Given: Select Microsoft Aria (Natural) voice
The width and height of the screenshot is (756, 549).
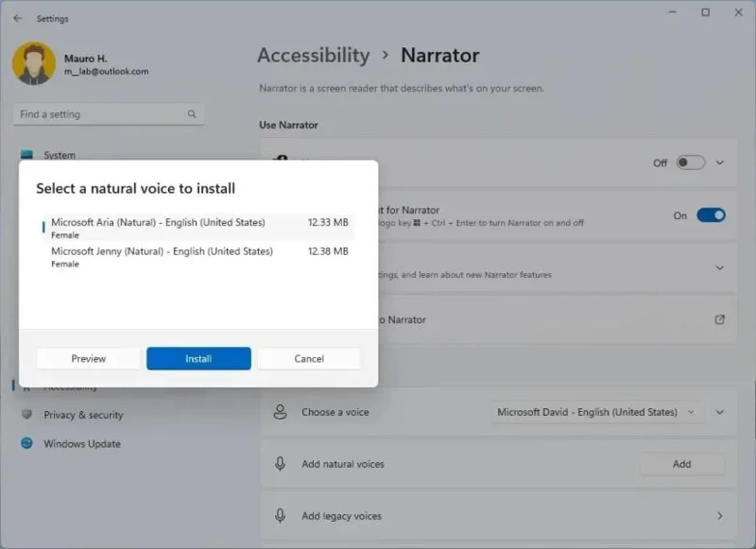Looking at the screenshot, I should coord(198,227).
